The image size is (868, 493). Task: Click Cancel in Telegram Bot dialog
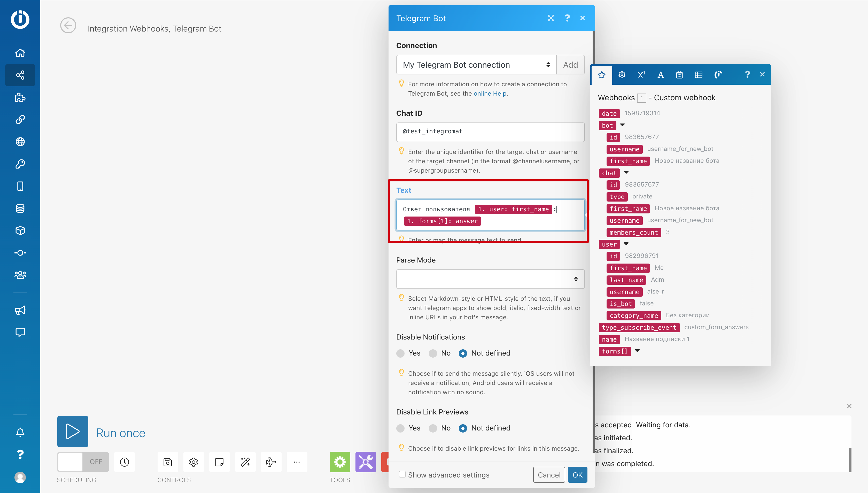(x=549, y=475)
